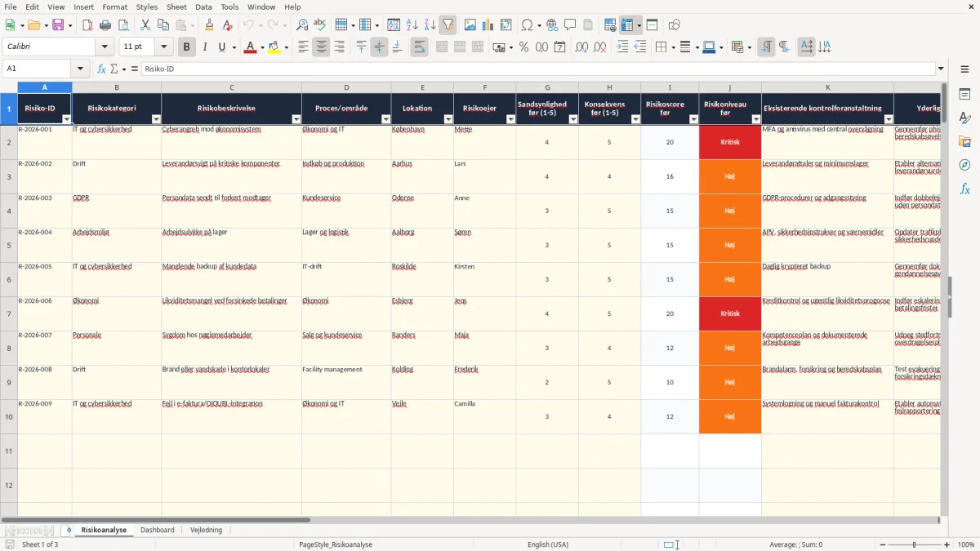Toggle Freeze Rows and Columns
Image resolution: width=980 pixels, height=551 pixels.
click(x=627, y=25)
